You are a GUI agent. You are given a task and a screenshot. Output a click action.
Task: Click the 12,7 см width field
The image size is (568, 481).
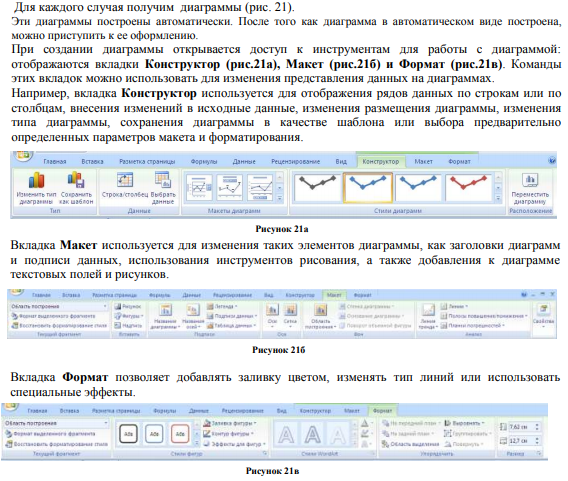point(521,441)
